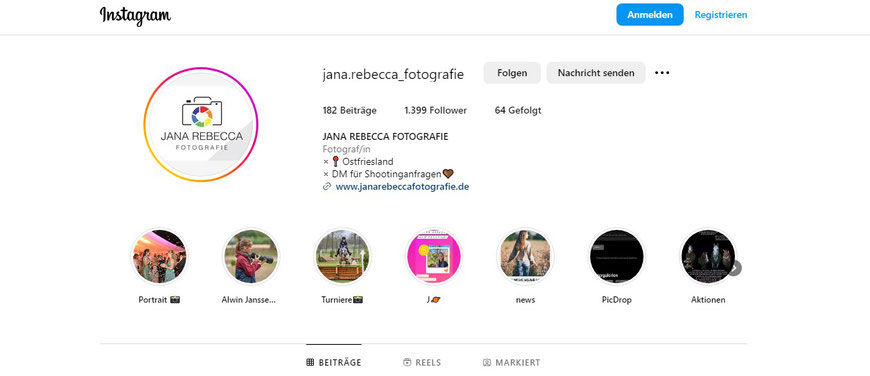Viewport: 870px width, 376px height.
Task: Open the pink J highlight circle
Action: (x=434, y=257)
